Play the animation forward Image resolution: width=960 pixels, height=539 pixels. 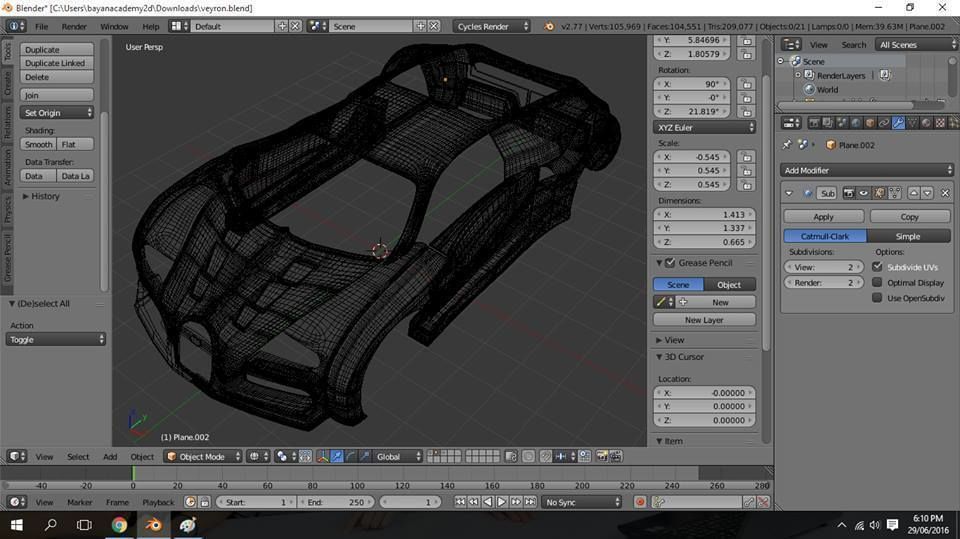pyautogui.click(x=501, y=502)
